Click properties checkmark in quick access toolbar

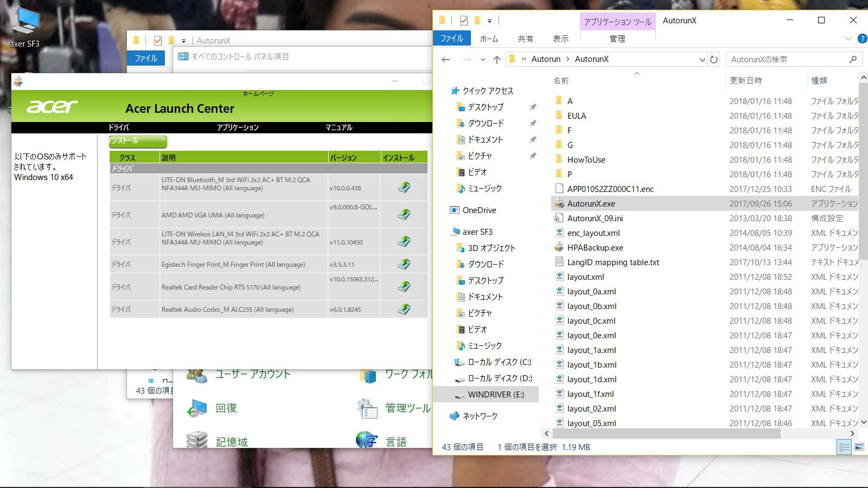coord(464,21)
